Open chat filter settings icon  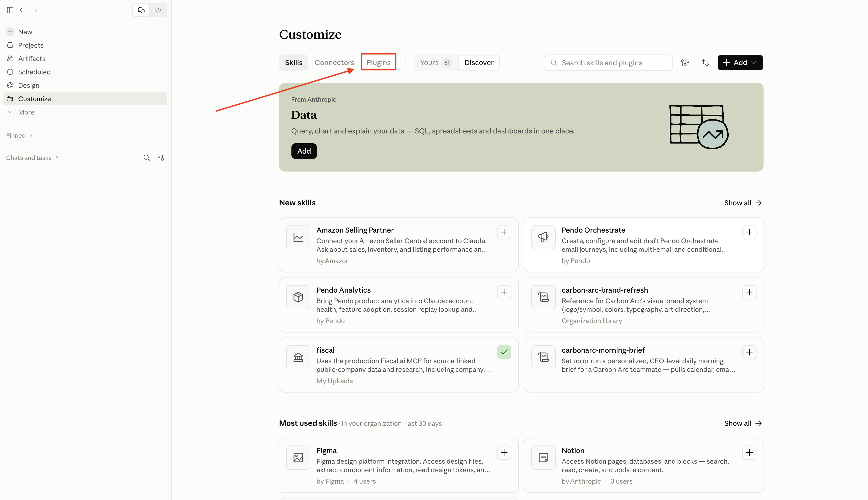tap(161, 158)
